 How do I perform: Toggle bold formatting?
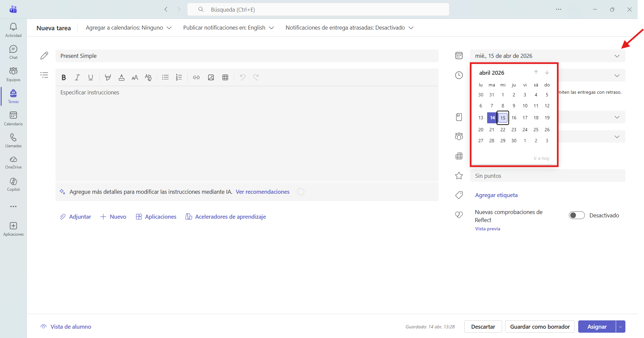(x=64, y=77)
